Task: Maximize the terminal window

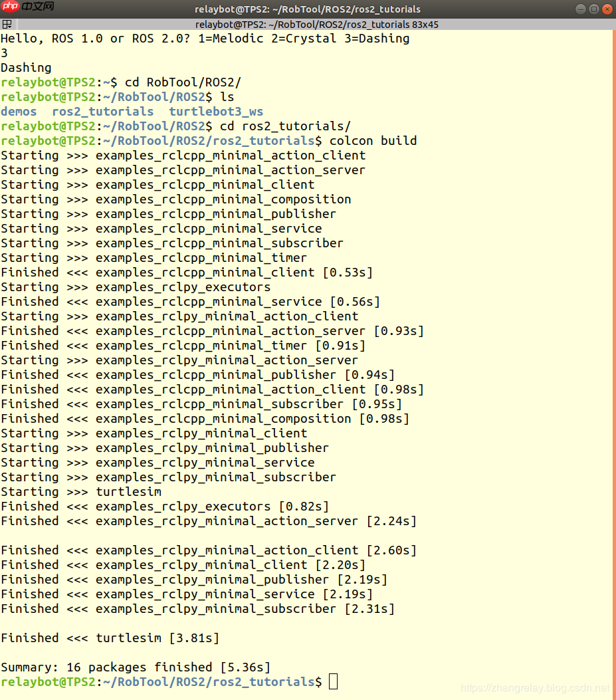Action: tap(593, 9)
